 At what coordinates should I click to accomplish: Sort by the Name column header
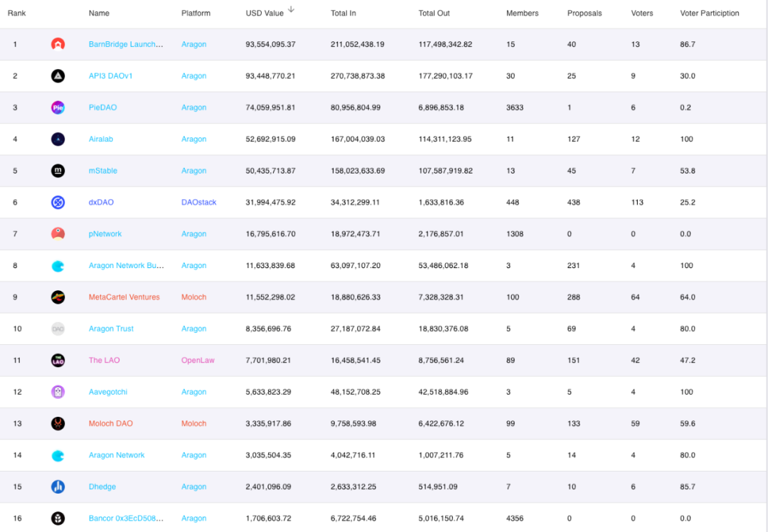tap(99, 14)
